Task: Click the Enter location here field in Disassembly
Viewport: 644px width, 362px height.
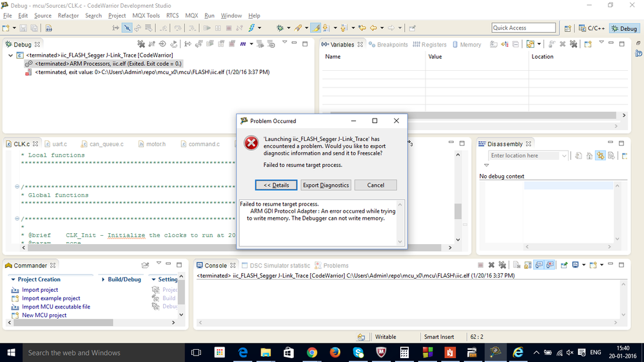Action: tap(524, 155)
